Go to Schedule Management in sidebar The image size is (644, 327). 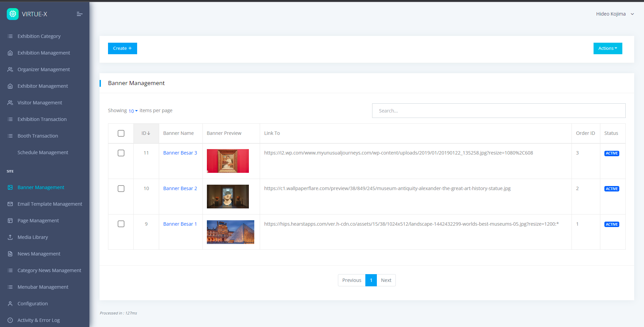tap(43, 152)
